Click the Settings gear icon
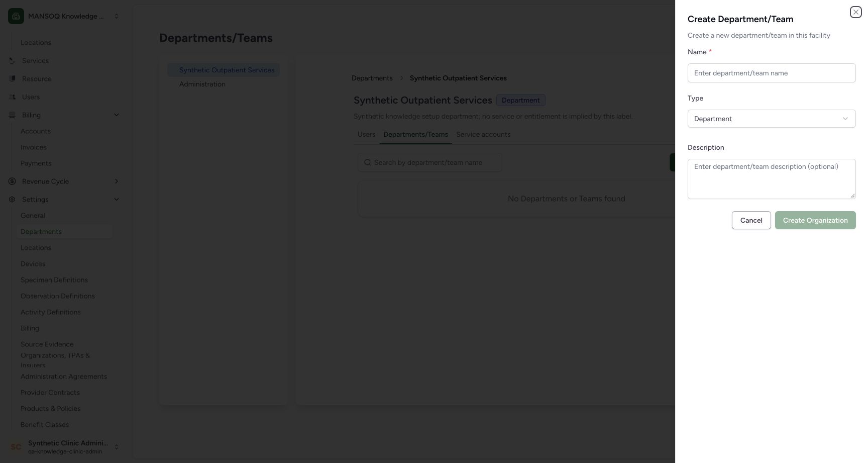Screen dimensions: 868x463 pos(12,200)
